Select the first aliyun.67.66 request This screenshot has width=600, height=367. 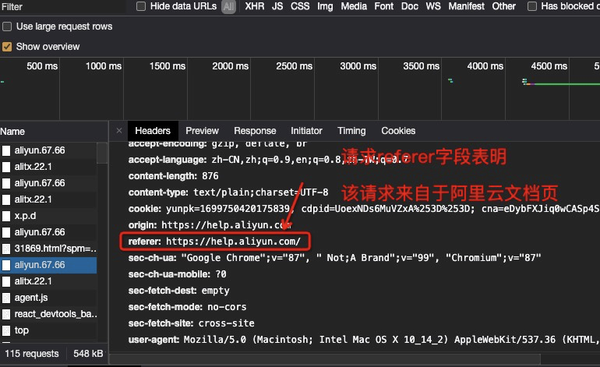[x=49, y=150]
